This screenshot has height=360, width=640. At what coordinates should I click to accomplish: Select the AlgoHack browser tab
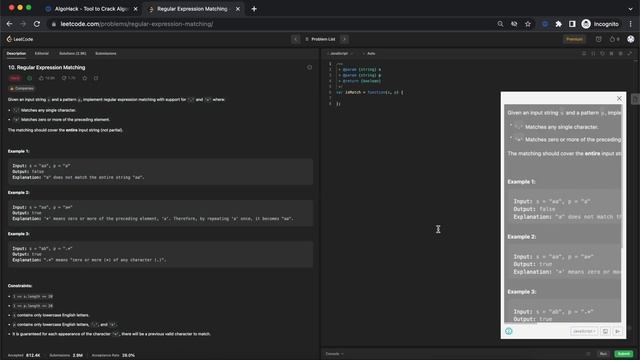coord(92,9)
